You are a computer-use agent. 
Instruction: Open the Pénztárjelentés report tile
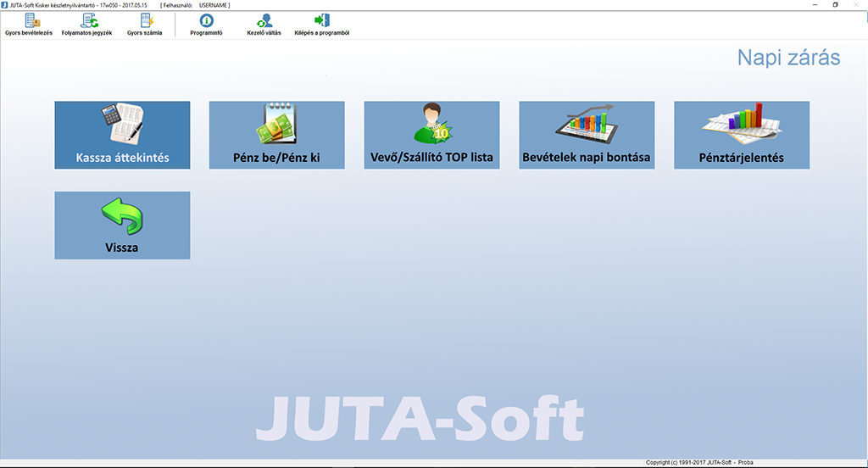point(742,135)
